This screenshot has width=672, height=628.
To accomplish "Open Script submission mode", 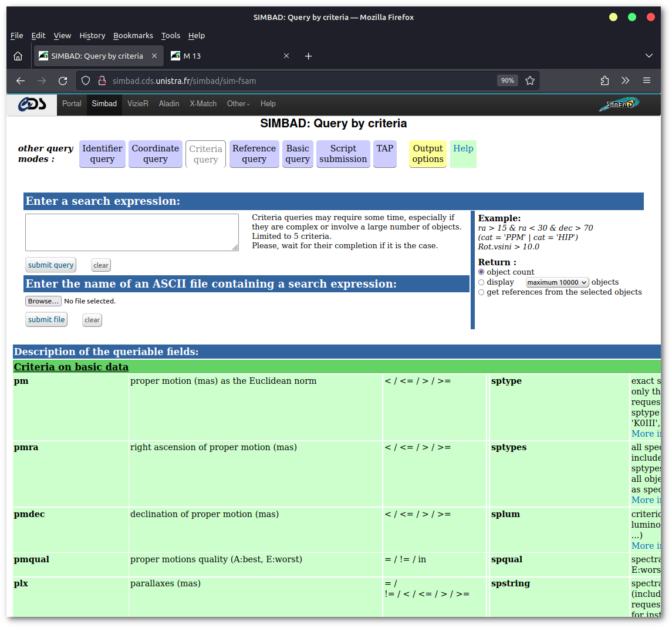I will coord(343,154).
